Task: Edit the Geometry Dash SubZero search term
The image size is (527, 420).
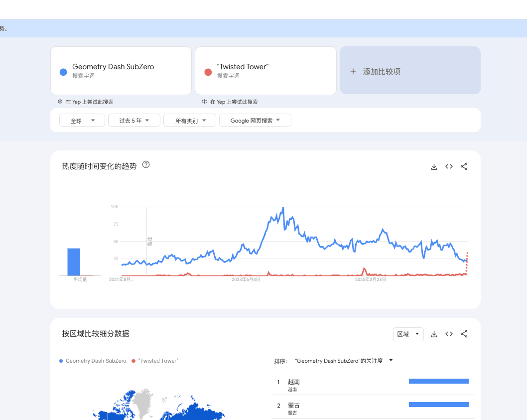Action: [121, 71]
